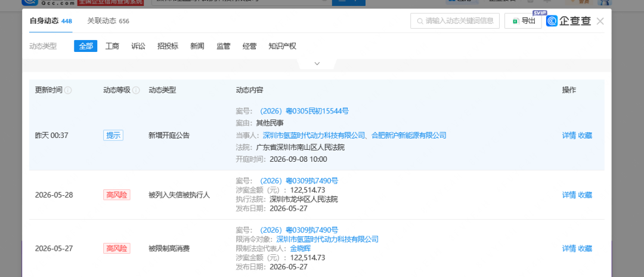The width and height of the screenshot is (644, 277).
Task: Open 详情 for 被列入失信被执行人 row
Action: (x=569, y=195)
